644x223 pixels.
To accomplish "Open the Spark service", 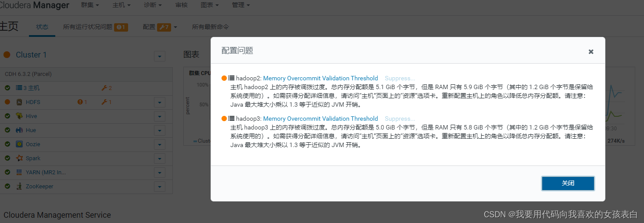I will [x=33, y=158].
